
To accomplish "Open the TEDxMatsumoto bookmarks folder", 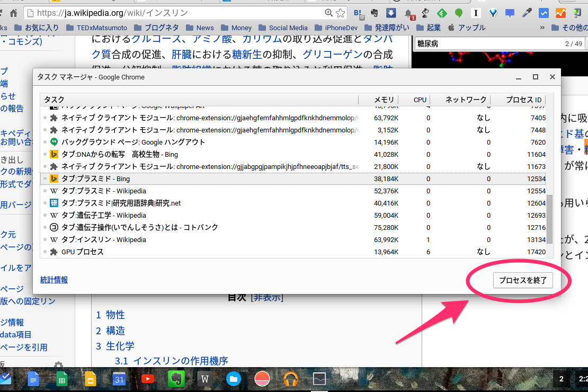I will point(96,28).
